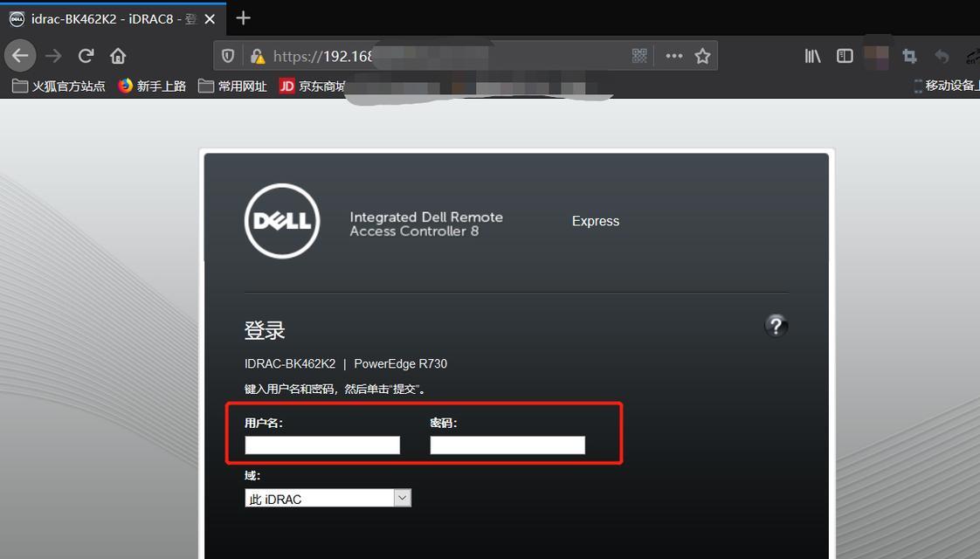Reload the iDRAC login page
The width and height of the screenshot is (980, 559).
(x=86, y=56)
